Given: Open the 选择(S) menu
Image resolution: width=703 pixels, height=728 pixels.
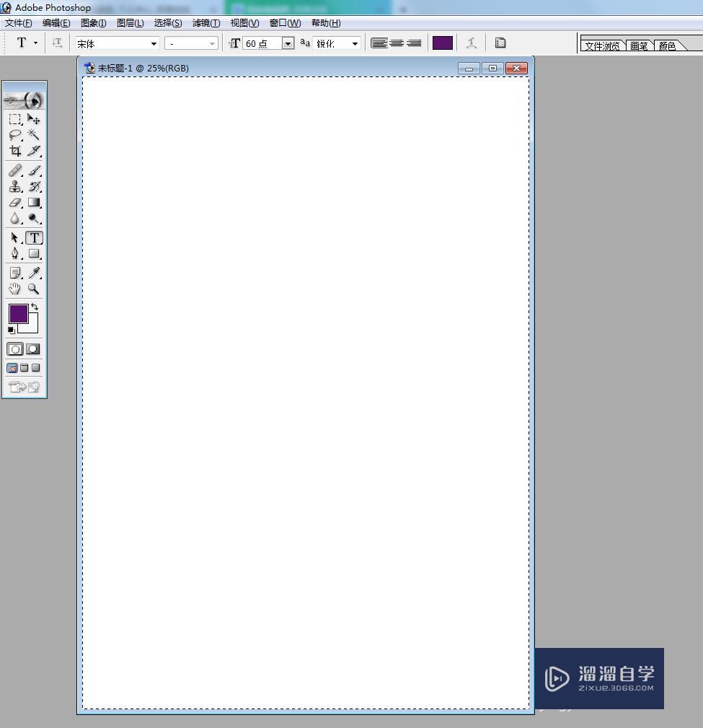Looking at the screenshot, I should tap(168, 23).
